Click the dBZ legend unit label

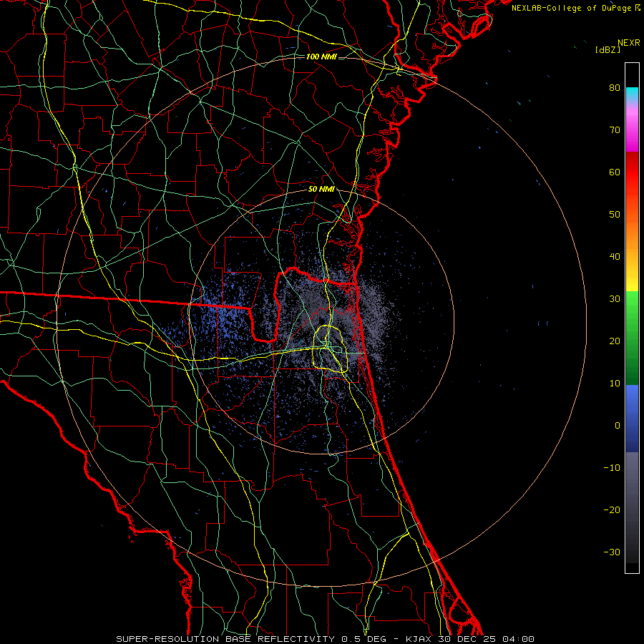(x=608, y=49)
